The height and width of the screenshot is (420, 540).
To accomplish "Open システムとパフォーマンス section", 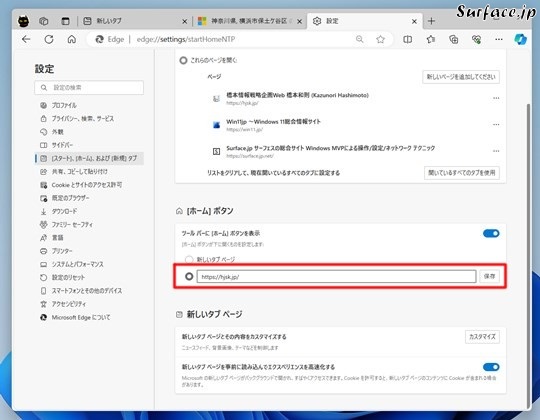I will [89, 264].
